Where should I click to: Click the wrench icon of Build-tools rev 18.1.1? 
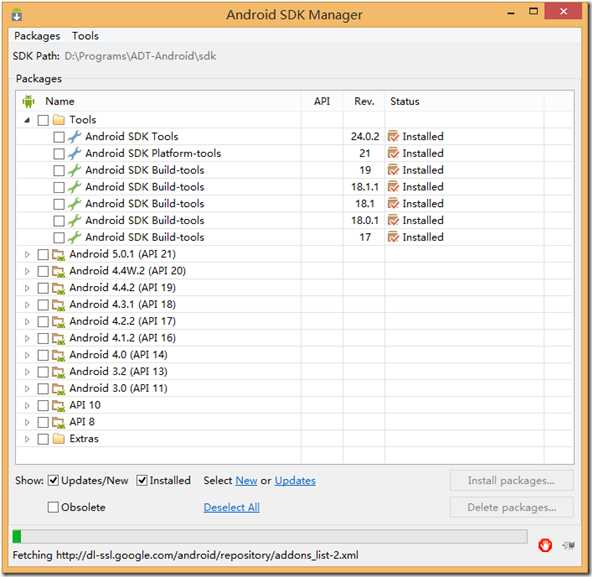(74, 187)
